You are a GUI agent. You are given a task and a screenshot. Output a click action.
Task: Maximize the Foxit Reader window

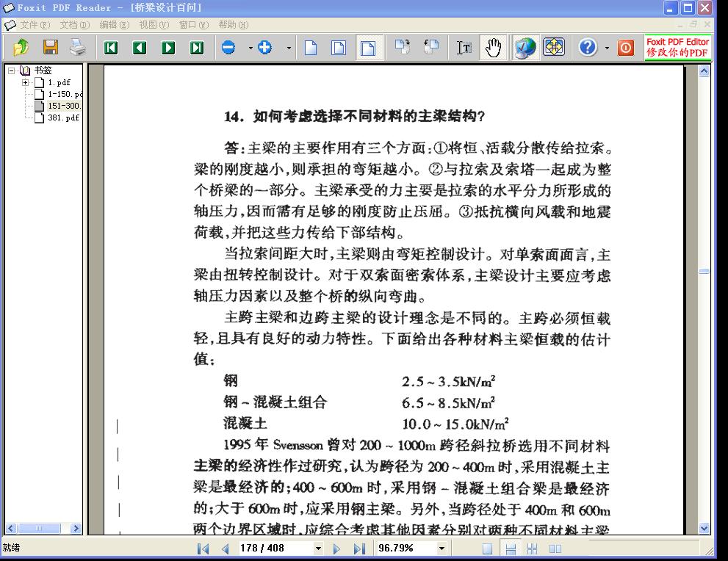click(x=688, y=7)
